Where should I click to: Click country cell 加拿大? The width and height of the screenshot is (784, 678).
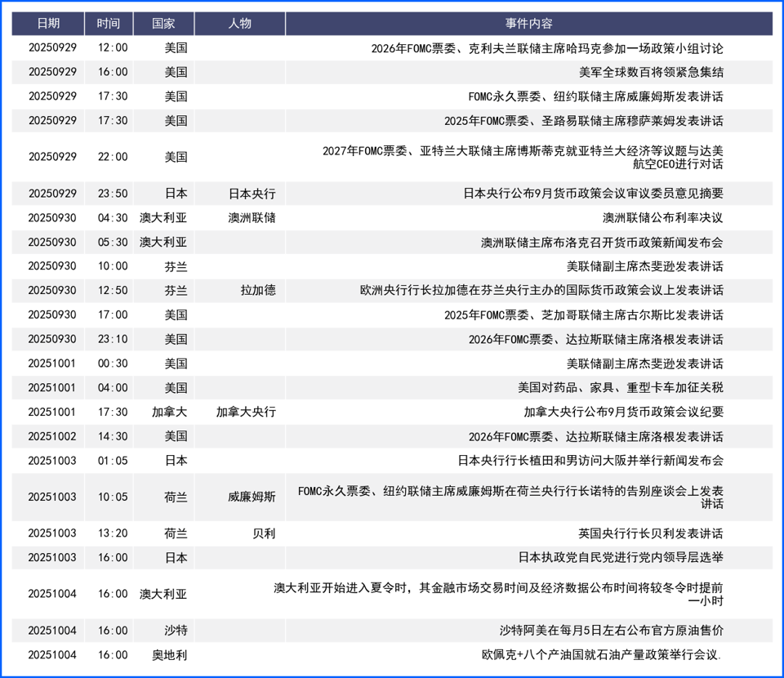pos(170,412)
